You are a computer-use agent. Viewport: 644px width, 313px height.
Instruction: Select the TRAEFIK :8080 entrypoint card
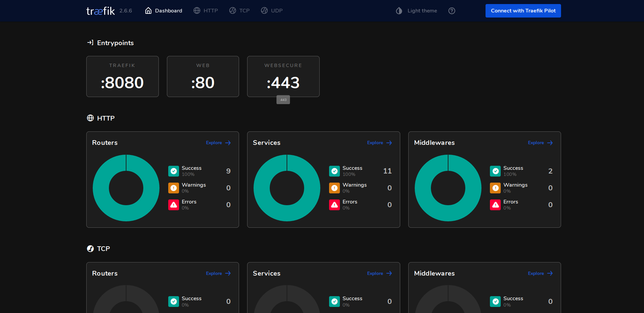pos(122,76)
